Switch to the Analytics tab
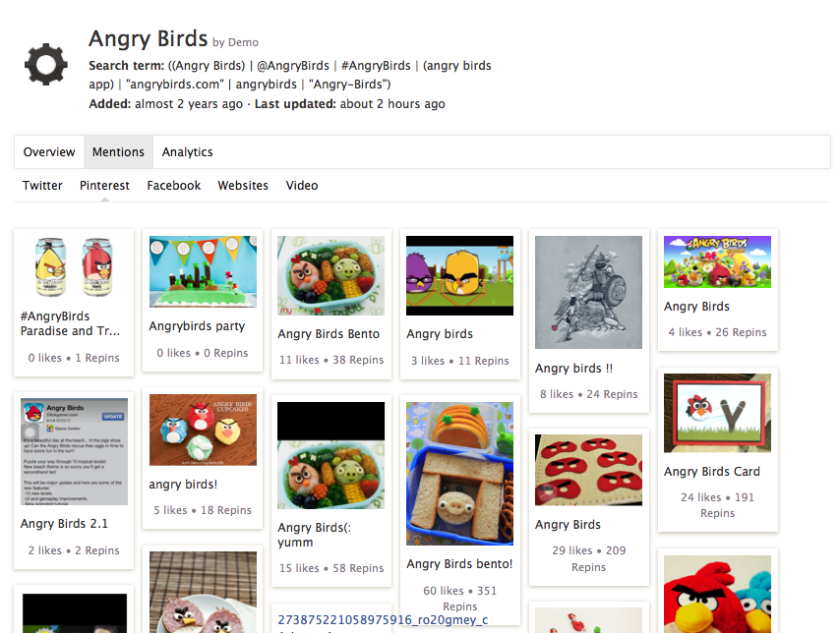 [187, 152]
